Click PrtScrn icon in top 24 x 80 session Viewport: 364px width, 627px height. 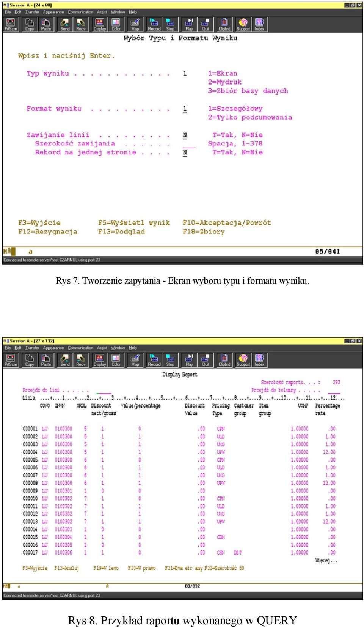pos(11,24)
